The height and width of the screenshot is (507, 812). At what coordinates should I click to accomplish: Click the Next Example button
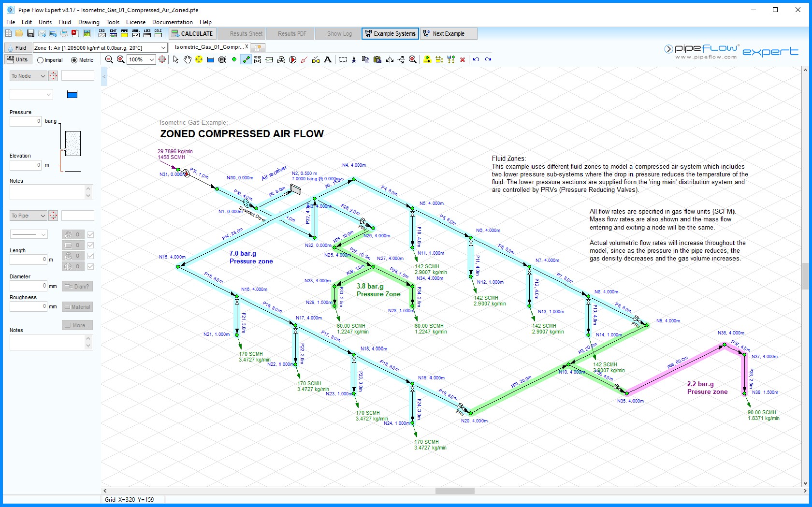click(449, 33)
